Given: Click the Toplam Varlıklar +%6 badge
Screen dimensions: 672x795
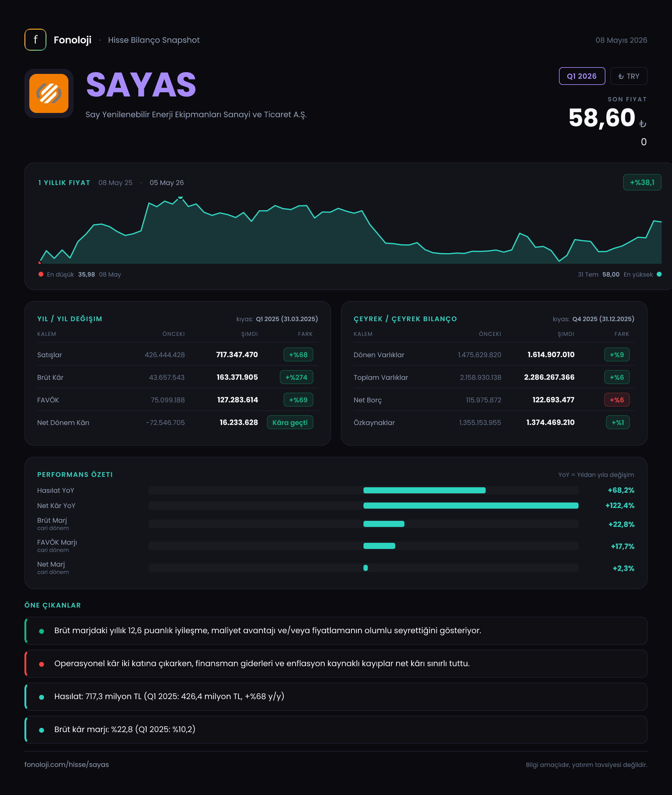Looking at the screenshot, I should pyautogui.click(x=617, y=377).
